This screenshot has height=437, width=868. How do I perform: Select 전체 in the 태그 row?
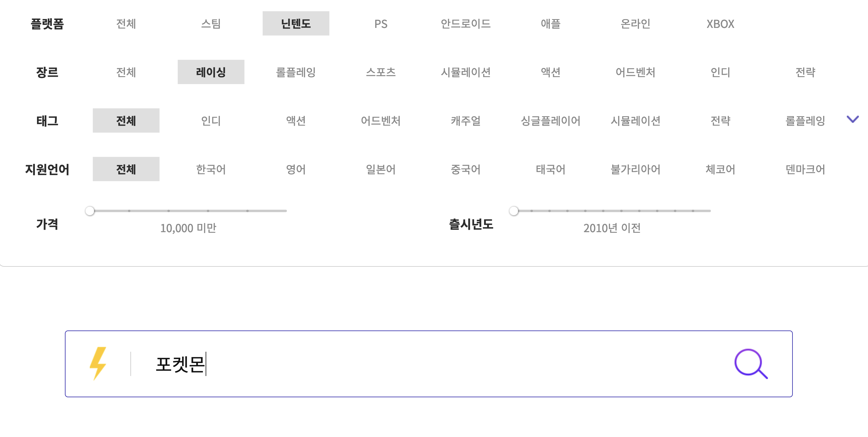pos(126,121)
